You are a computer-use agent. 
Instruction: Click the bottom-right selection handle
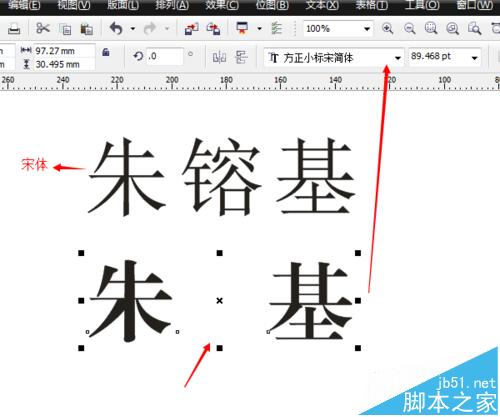[x=358, y=348]
